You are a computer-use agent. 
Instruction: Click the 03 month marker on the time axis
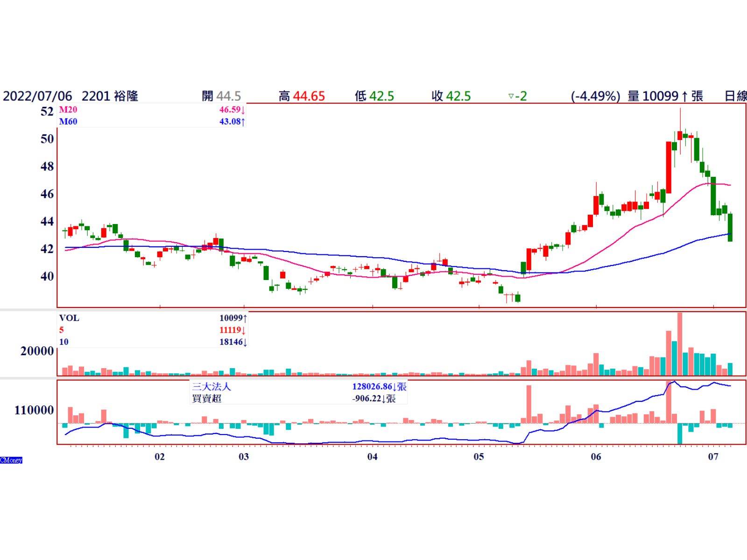(x=244, y=456)
